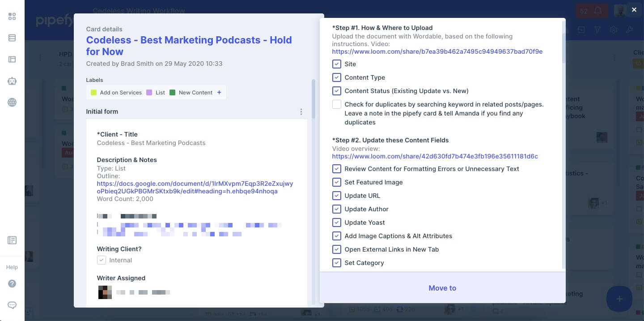
Task: Click the Move to button
Action: 442,288
